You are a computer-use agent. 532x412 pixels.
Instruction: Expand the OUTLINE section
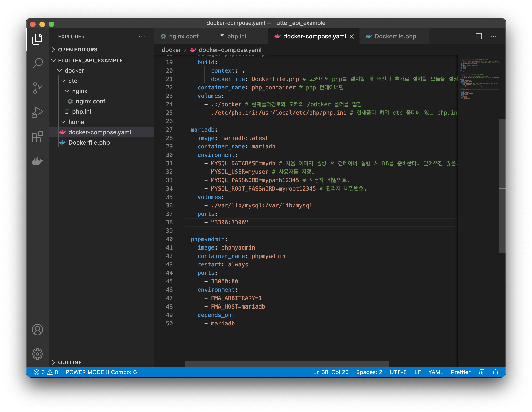pos(70,362)
